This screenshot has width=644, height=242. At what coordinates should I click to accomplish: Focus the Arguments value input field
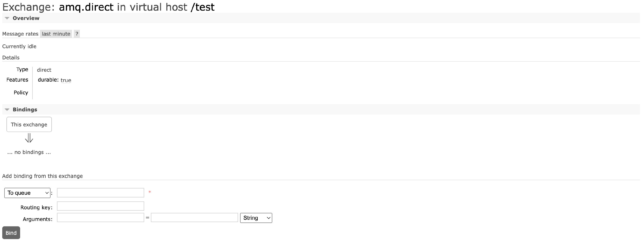tap(194, 218)
